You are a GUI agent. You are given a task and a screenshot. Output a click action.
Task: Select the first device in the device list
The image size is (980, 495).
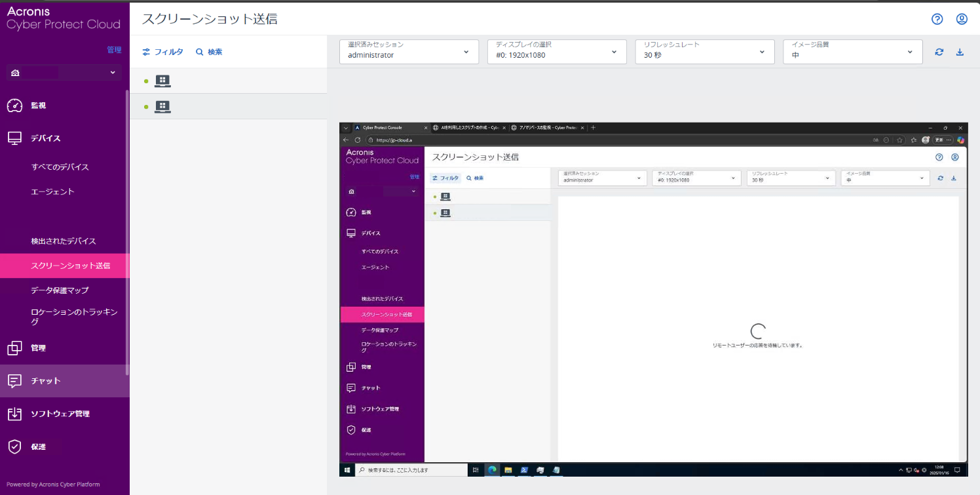click(228, 81)
